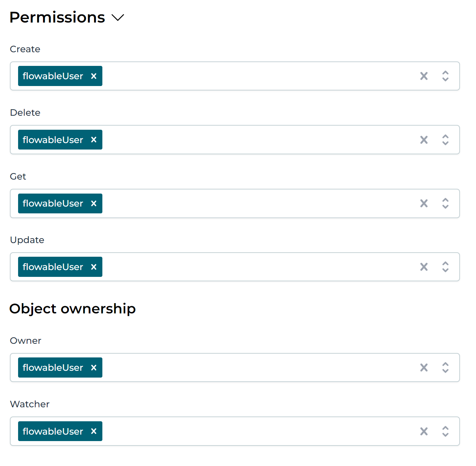The image size is (476, 466).
Task: Remove flowableUser tag from Create field
Action: click(94, 76)
